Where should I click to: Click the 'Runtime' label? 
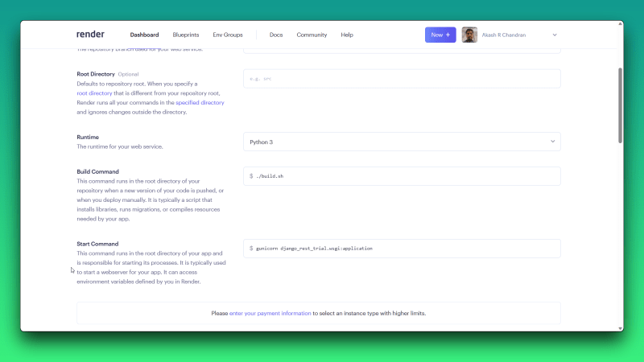pyautogui.click(x=88, y=137)
